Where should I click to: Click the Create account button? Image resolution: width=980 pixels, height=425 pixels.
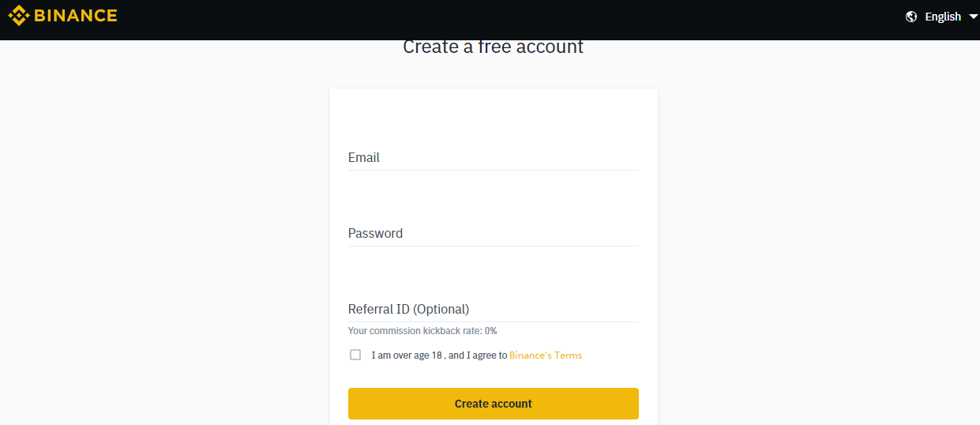click(494, 404)
